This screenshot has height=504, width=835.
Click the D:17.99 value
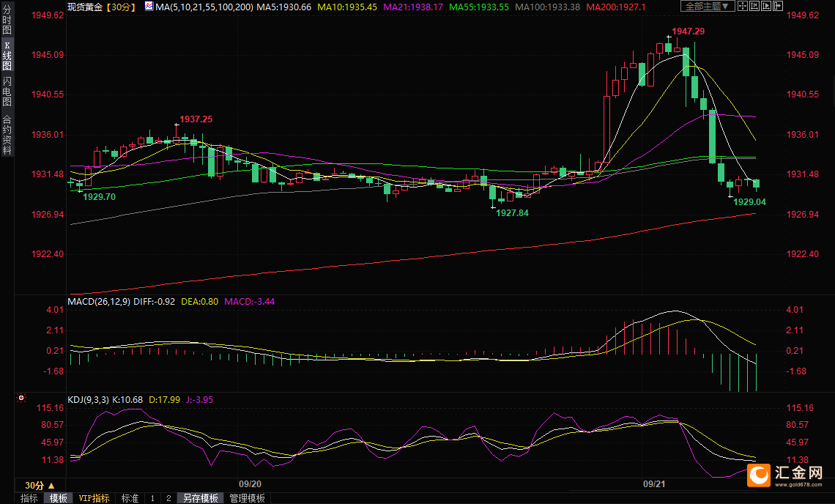tap(164, 399)
